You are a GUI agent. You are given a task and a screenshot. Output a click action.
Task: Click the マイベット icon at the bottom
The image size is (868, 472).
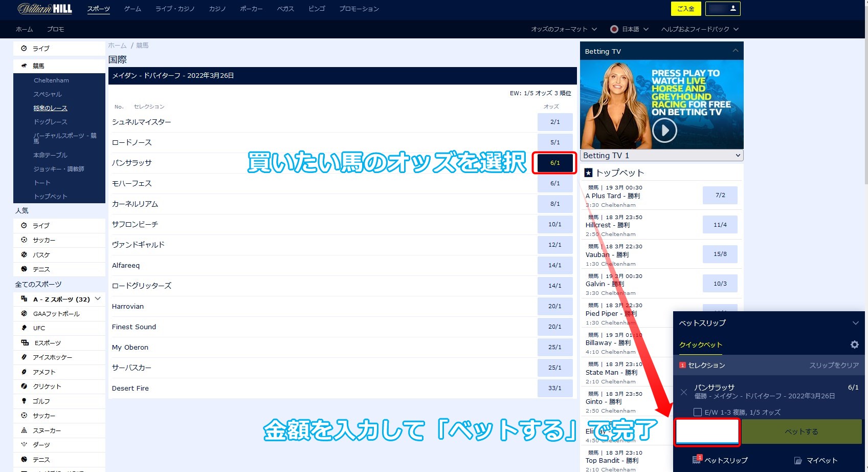coord(798,461)
